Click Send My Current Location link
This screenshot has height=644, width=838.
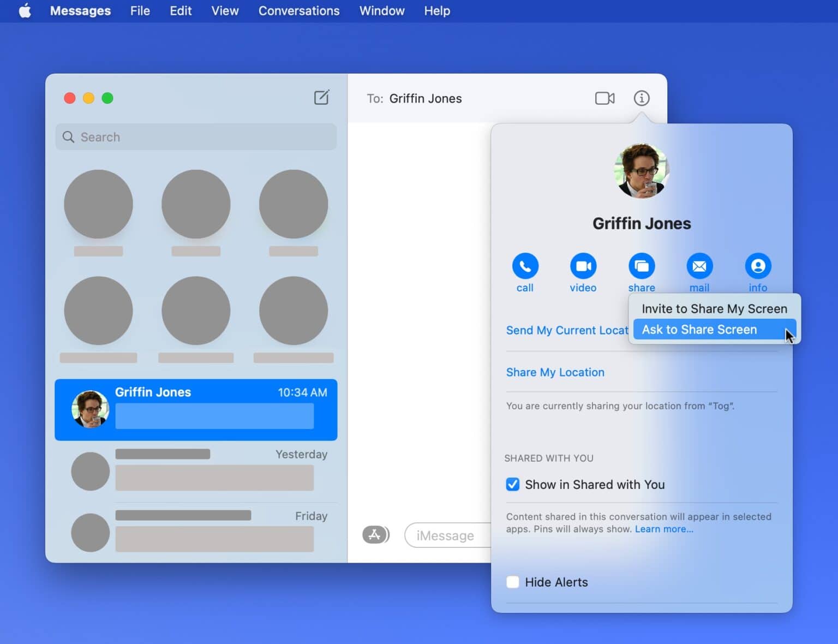click(x=566, y=330)
